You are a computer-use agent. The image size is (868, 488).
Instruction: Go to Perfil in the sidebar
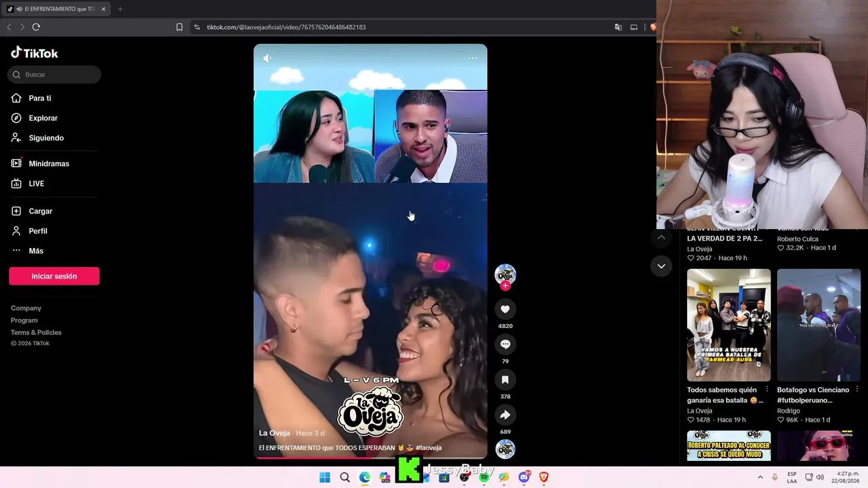coord(29,231)
